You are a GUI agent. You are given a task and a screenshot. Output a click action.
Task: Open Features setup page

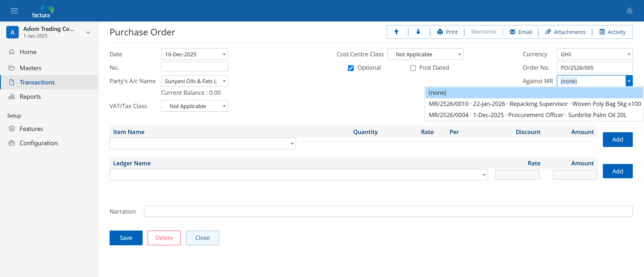[x=49, y=129]
